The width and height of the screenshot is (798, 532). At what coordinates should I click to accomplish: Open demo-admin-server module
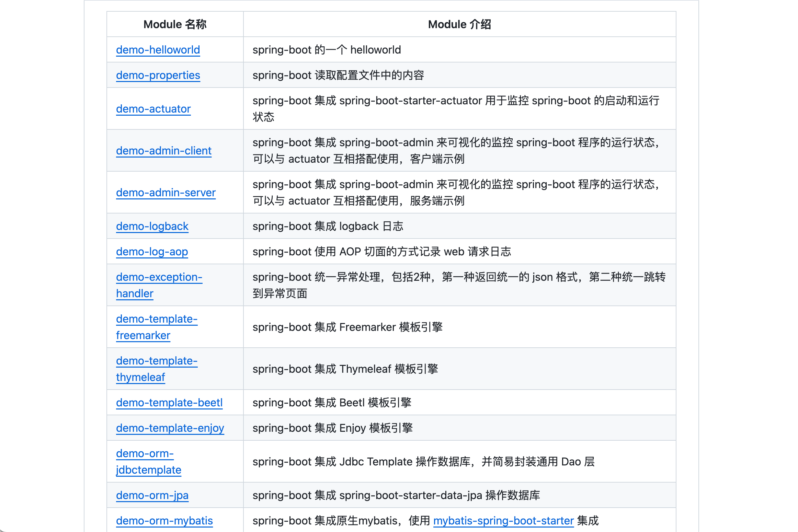166,193
